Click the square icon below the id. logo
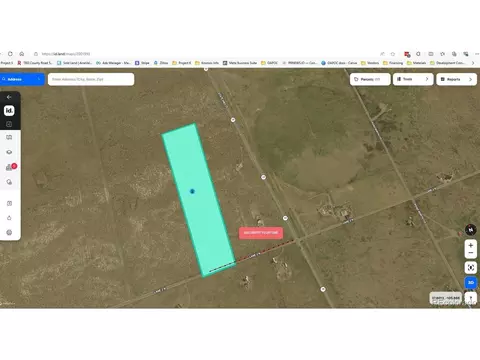Screen dimensions: 480x360 [x=9, y=124]
